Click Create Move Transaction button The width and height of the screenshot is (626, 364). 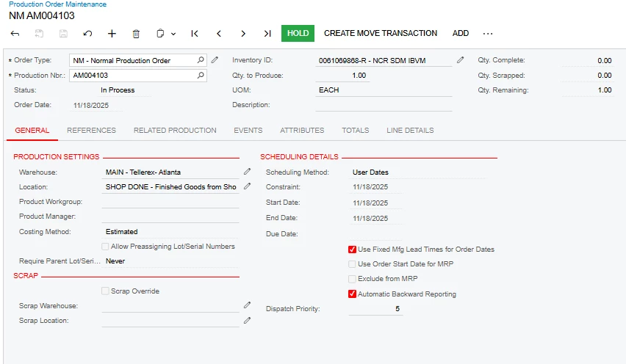tap(381, 33)
